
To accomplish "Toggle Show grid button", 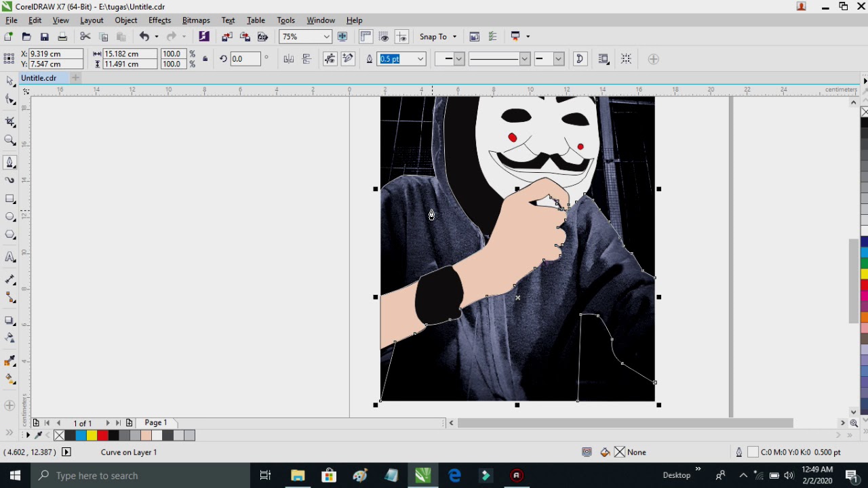I will (x=384, y=37).
